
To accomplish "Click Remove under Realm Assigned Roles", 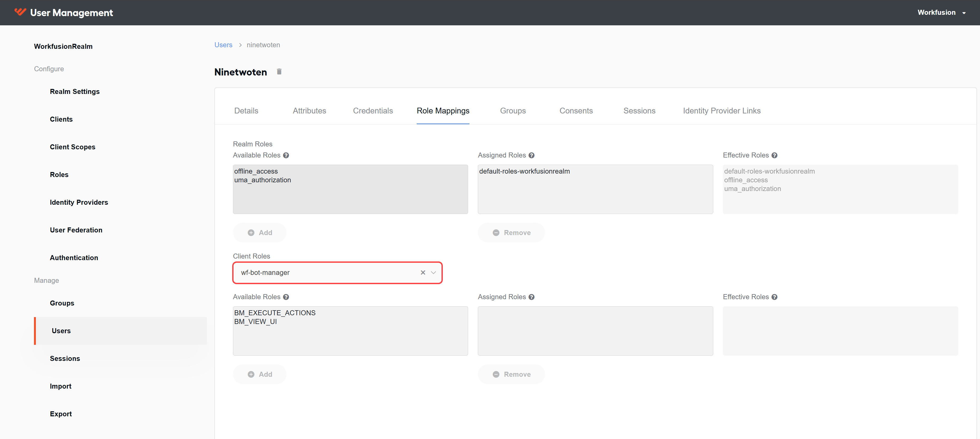I will 511,233.
